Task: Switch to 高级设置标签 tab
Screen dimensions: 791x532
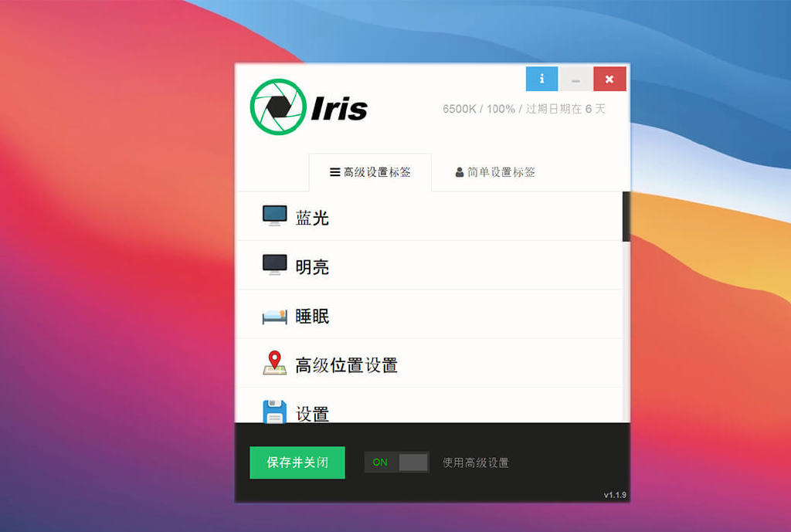Action: pyautogui.click(x=370, y=172)
